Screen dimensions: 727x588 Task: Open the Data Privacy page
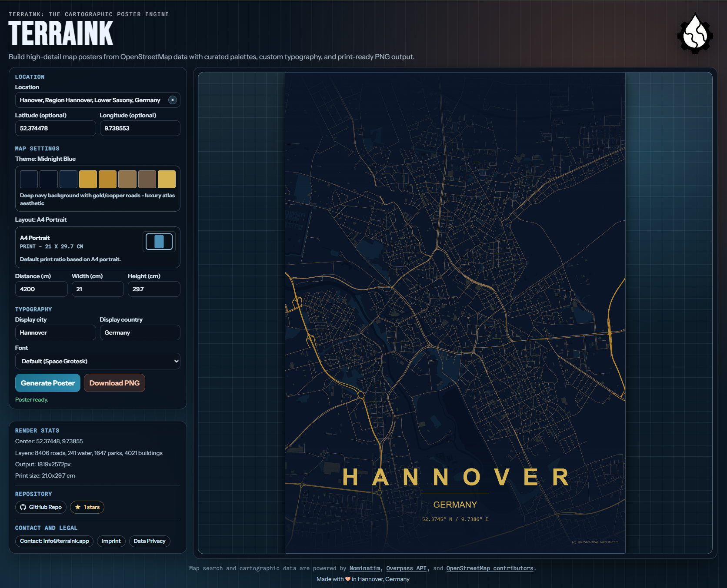(150, 541)
